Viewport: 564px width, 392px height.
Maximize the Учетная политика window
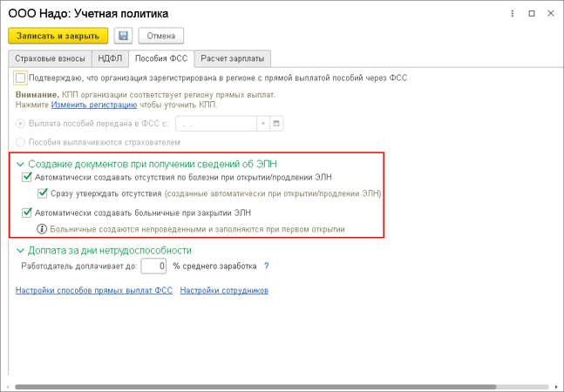point(532,14)
